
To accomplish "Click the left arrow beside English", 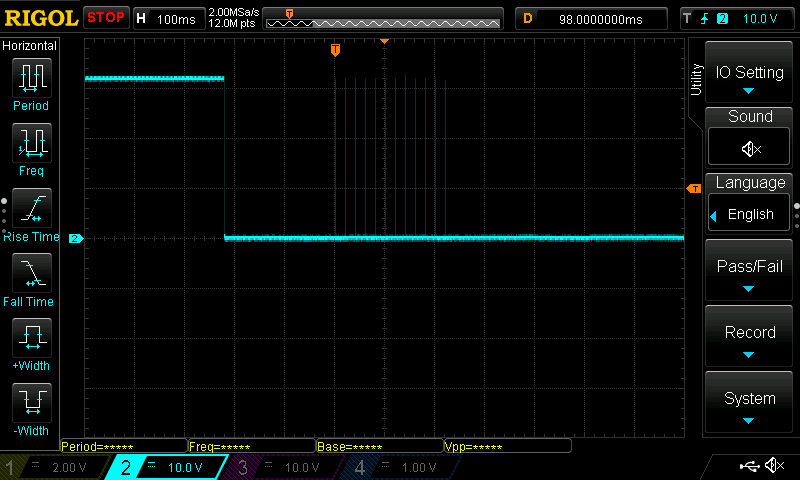I will (714, 216).
